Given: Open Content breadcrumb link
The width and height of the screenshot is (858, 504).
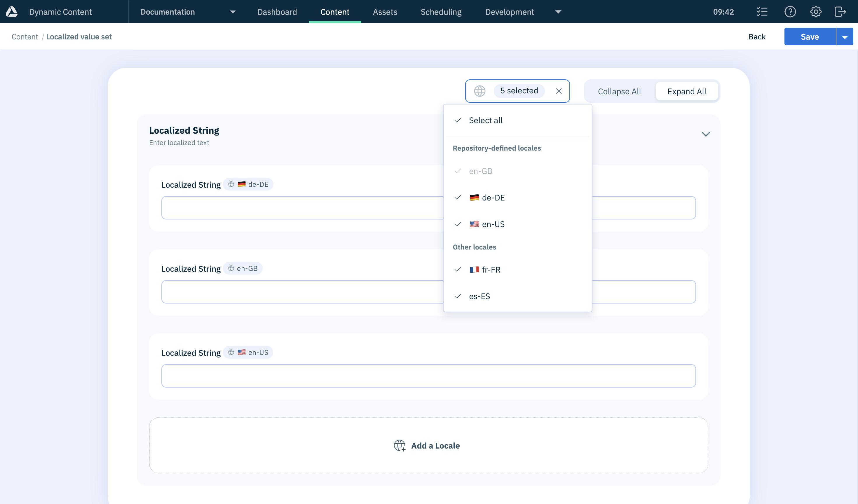Looking at the screenshot, I should coord(25,37).
